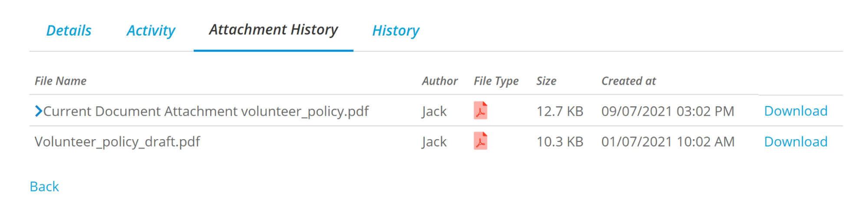Select the Attachment History tab
868x212 pixels.
pos(273,29)
